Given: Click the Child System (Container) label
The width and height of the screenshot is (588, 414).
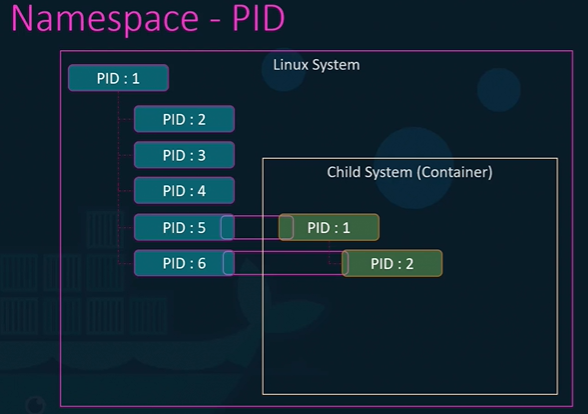Looking at the screenshot, I should pos(410,172).
